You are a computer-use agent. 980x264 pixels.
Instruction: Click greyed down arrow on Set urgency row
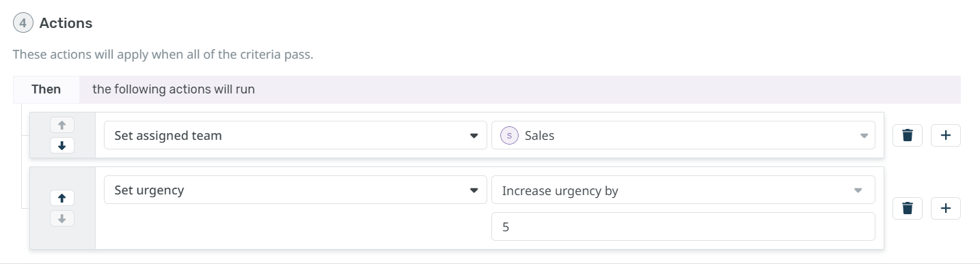click(62, 218)
